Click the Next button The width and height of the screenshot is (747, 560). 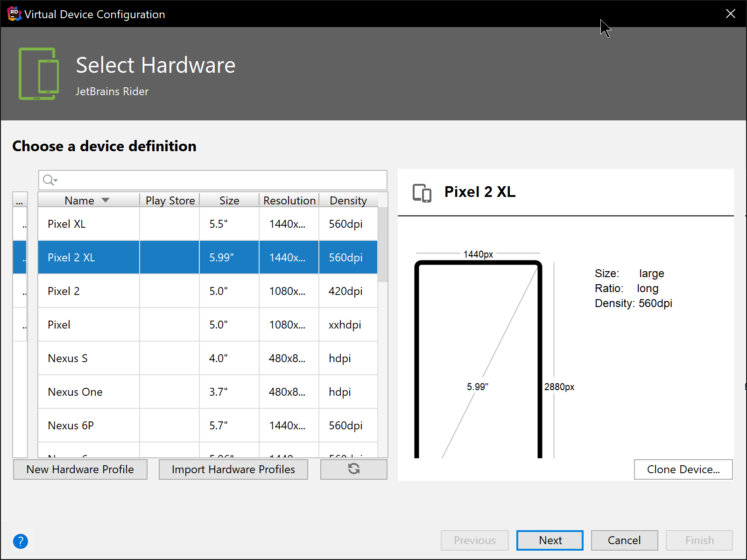(x=550, y=540)
